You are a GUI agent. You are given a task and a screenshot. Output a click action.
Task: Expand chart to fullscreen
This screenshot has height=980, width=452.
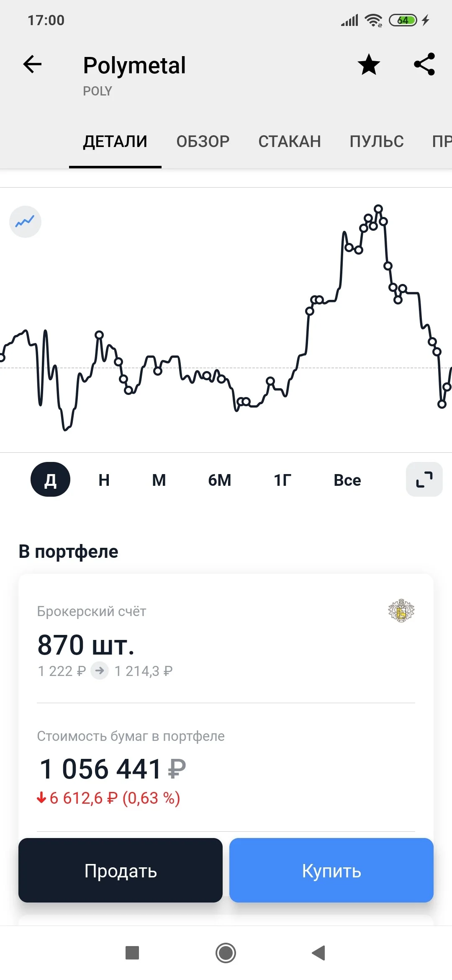(x=424, y=480)
